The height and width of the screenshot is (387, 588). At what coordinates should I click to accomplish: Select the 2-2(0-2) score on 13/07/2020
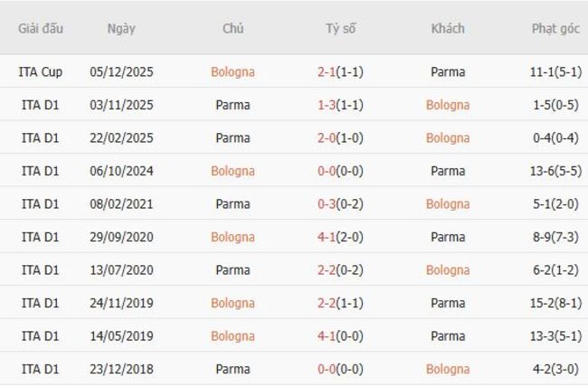pos(340,270)
